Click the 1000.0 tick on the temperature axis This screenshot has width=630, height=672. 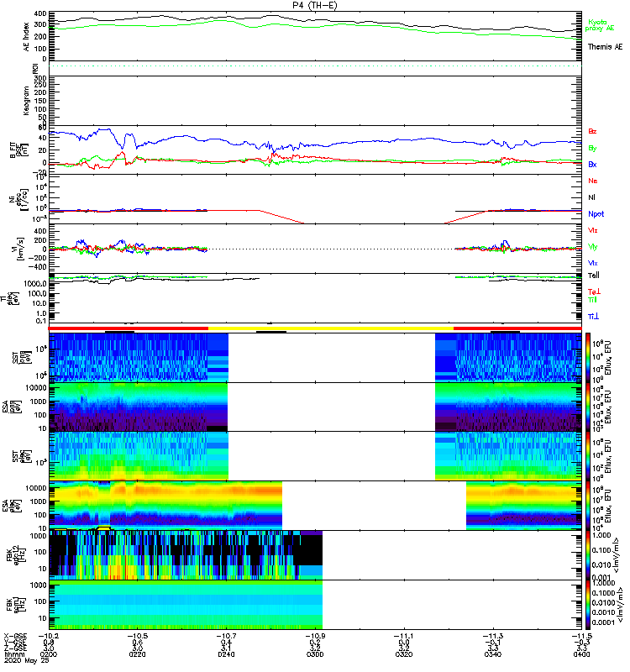[x=35, y=284]
